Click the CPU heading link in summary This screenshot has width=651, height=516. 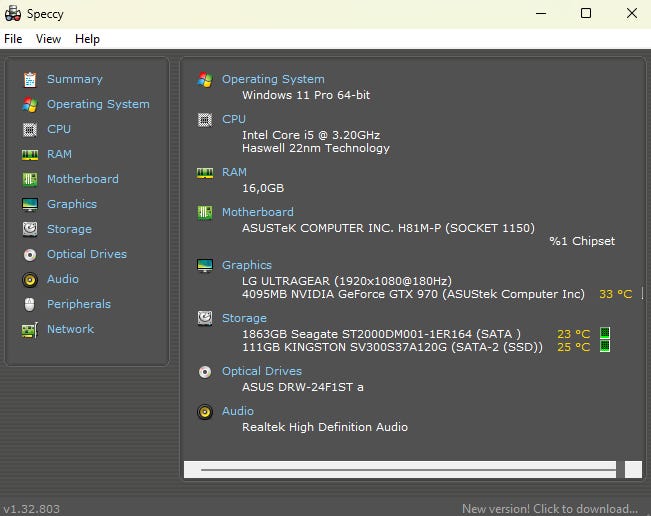(x=234, y=119)
